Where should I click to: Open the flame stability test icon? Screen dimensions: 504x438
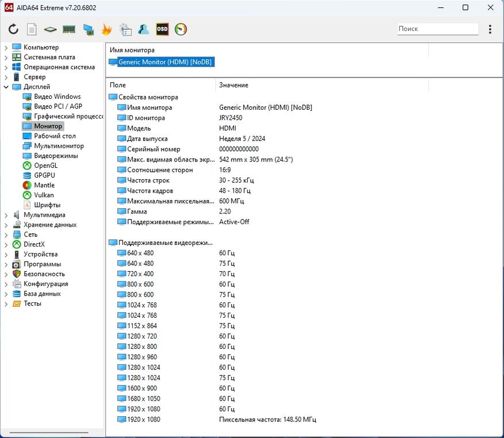106,29
